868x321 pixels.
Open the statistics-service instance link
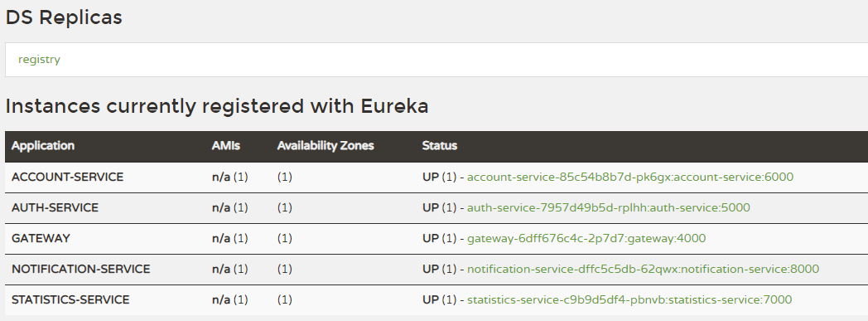(629, 299)
